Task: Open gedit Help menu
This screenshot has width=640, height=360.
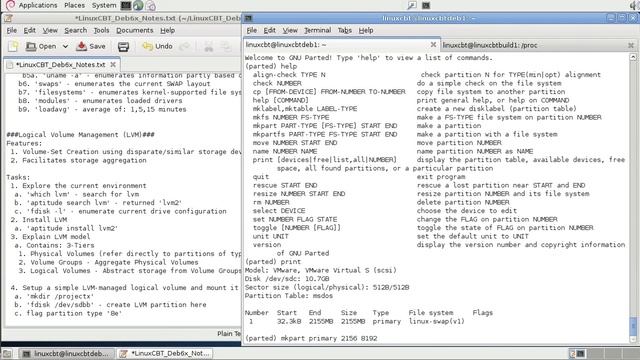Action: click(167, 30)
